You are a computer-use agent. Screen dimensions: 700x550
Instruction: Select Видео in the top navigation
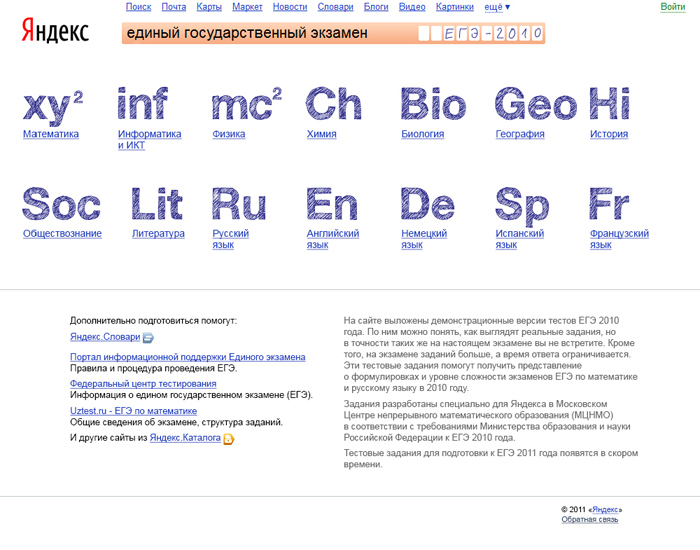[x=412, y=7]
